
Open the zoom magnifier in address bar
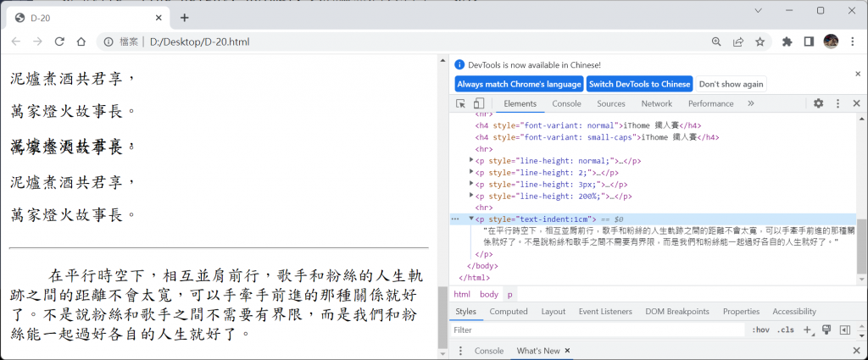pos(716,42)
